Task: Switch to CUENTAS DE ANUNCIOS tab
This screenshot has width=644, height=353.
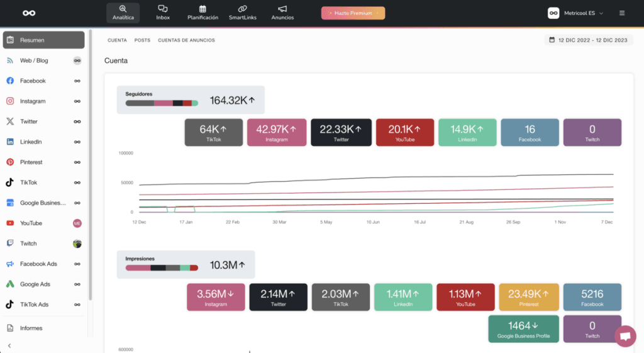Action: click(186, 40)
